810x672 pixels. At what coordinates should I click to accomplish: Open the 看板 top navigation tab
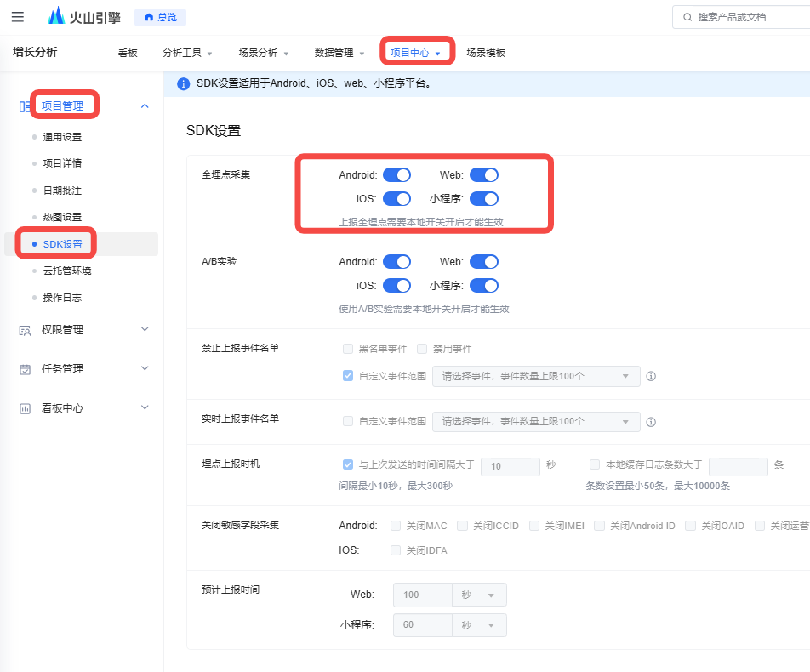tap(128, 53)
